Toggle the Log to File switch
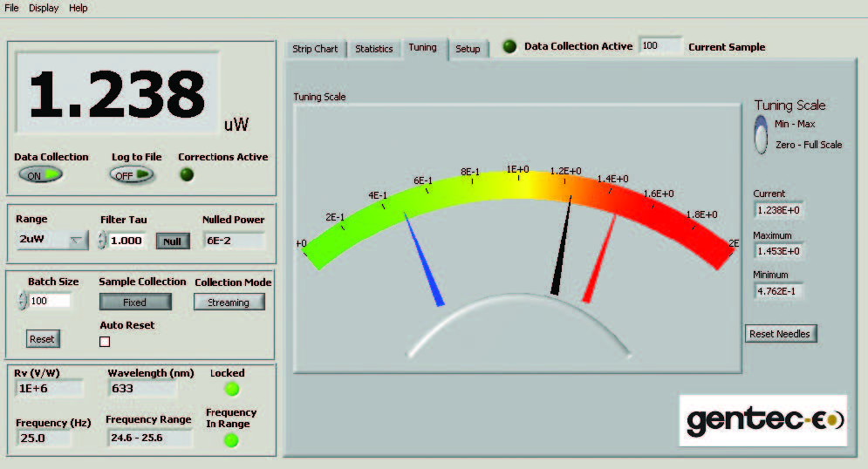The height and width of the screenshot is (469, 868). point(131,174)
